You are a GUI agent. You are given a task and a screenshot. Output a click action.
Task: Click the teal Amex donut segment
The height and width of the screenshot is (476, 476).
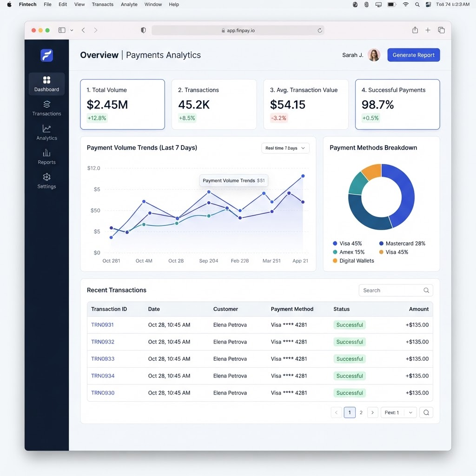coord(358,183)
